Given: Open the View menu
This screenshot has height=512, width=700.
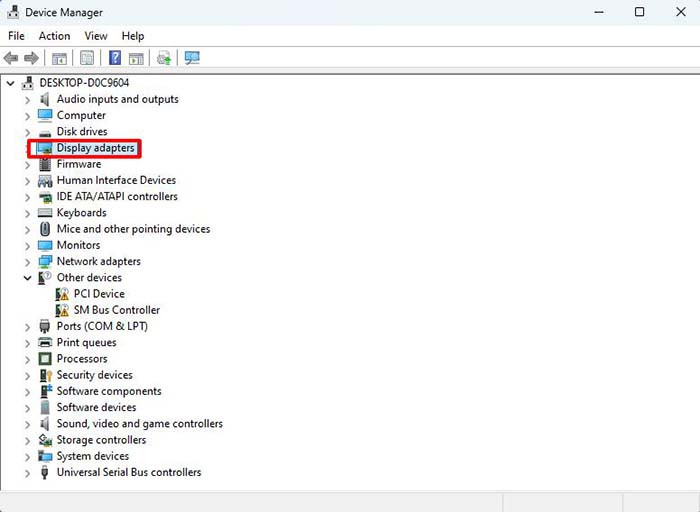Looking at the screenshot, I should (96, 36).
